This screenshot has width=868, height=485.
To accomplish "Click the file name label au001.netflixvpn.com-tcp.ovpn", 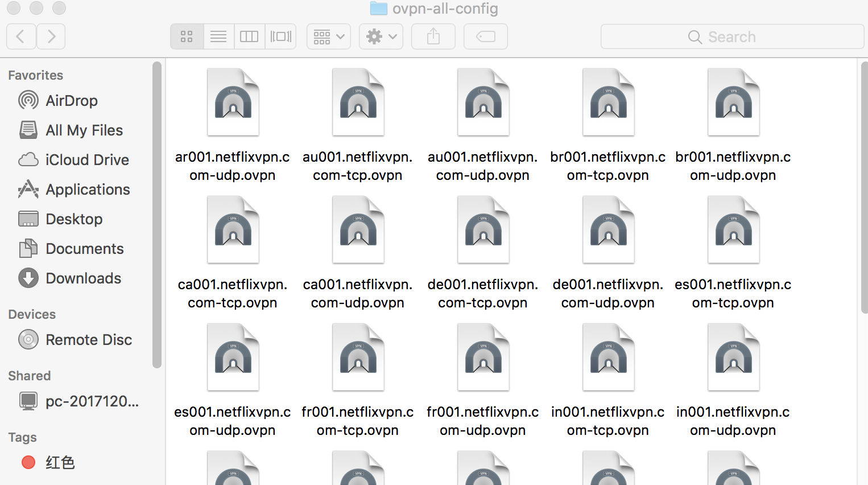I will point(358,166).
